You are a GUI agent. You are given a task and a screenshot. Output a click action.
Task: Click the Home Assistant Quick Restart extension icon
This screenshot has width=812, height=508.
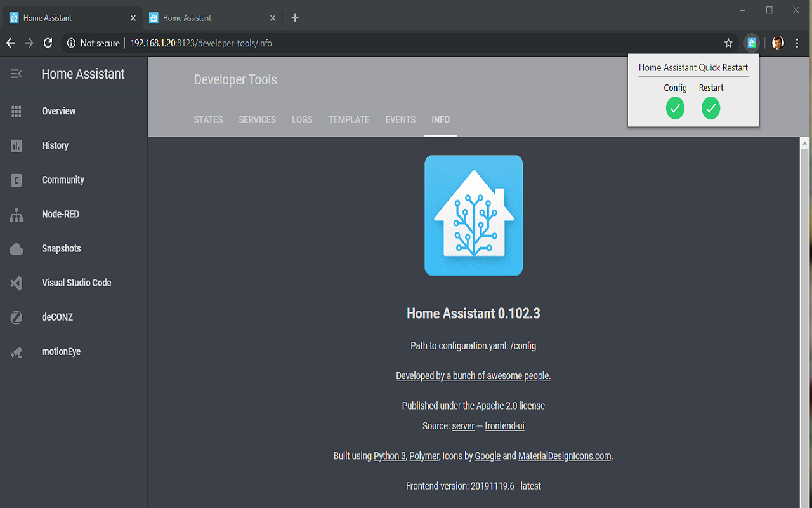coord(752,43)
